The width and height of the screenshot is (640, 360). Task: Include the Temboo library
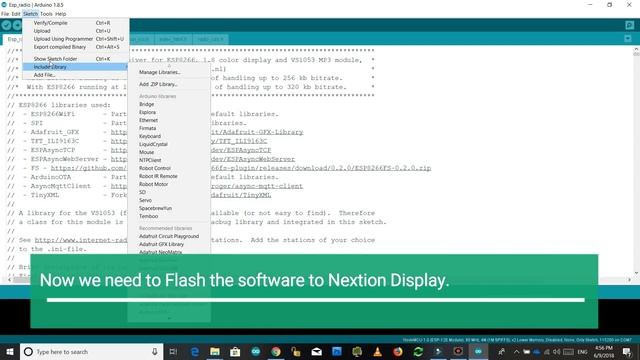169,216
